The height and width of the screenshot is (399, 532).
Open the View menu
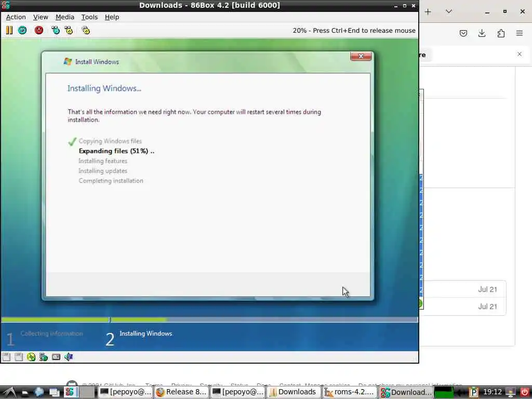coord(41,17)
